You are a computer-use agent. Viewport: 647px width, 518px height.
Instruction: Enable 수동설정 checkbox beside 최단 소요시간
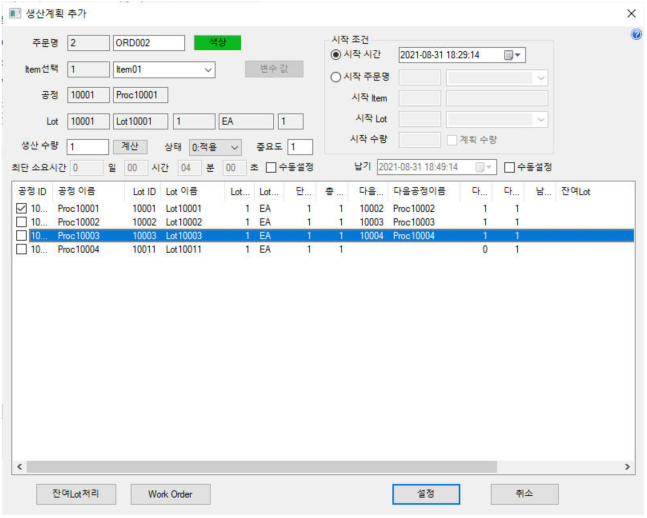[x=271, y=168]
